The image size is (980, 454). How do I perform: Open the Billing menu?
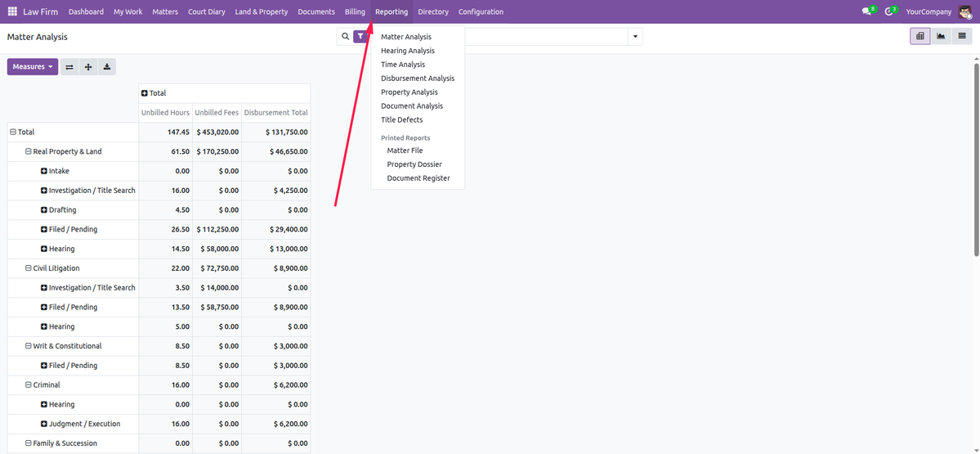[355, 12]
